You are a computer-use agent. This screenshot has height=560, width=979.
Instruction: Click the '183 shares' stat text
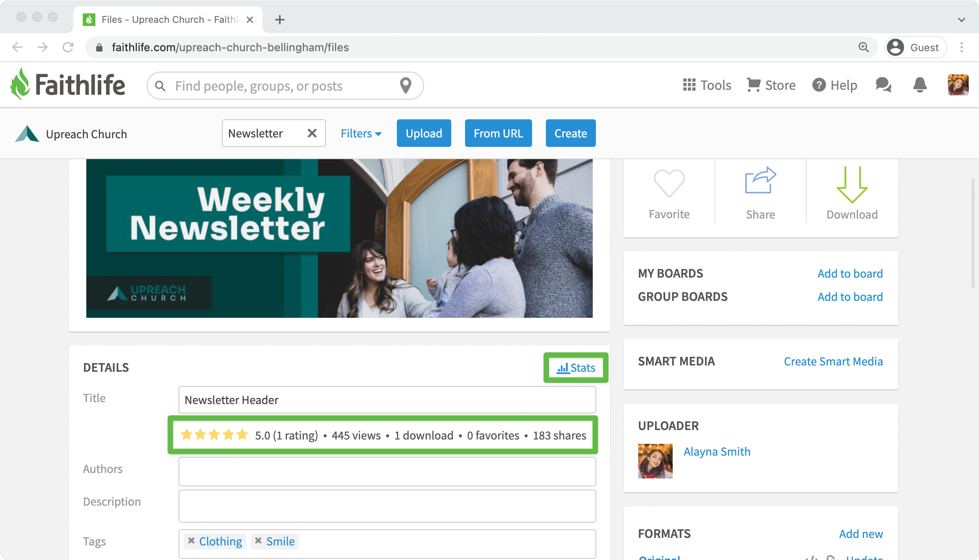(560, 435)
